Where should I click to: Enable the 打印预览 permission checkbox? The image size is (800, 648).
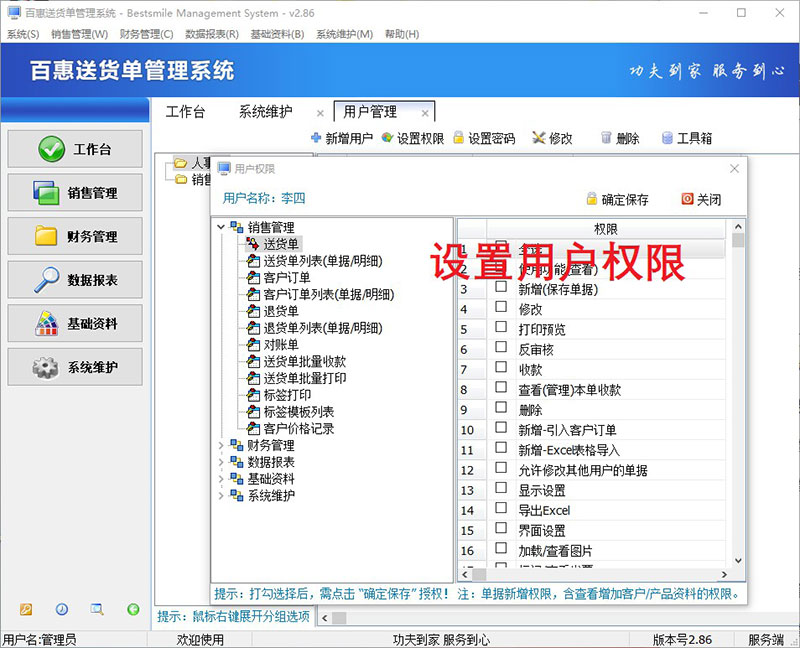tap(501, 329)
